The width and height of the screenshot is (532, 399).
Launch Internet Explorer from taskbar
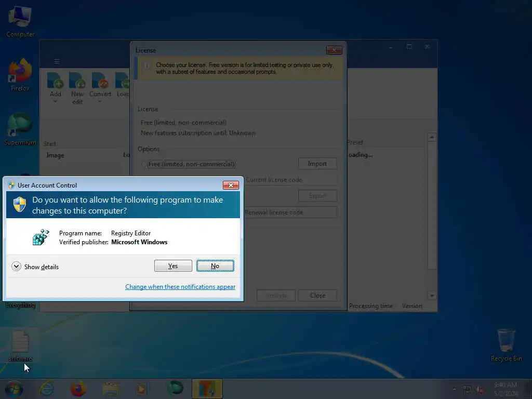[x=46, y=389]
